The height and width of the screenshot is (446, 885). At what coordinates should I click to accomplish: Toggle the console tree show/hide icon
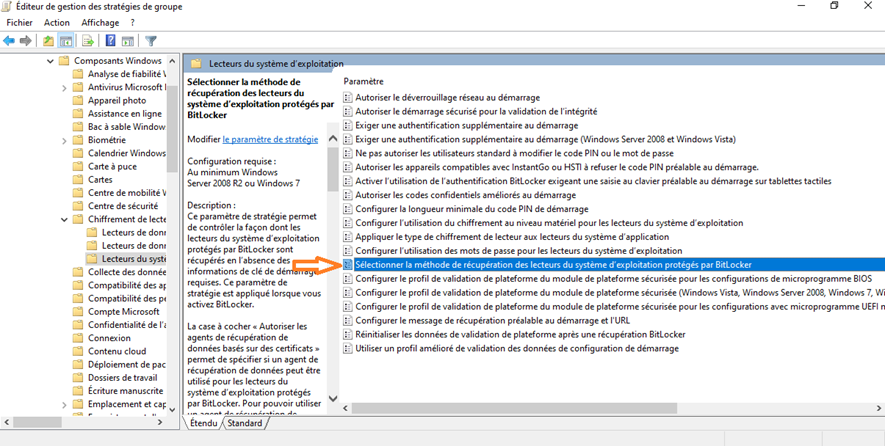pyautogui.click(x=66, y=41)
